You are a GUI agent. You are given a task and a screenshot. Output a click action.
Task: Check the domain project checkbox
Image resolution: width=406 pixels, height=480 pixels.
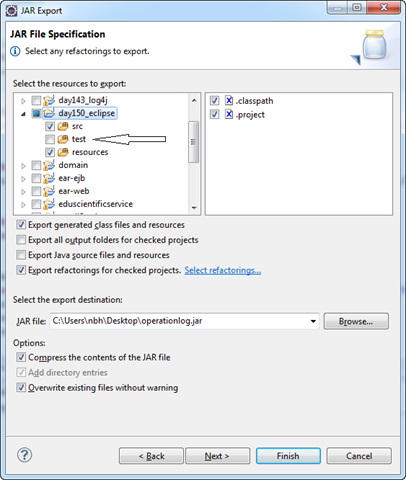coord(36,165)
